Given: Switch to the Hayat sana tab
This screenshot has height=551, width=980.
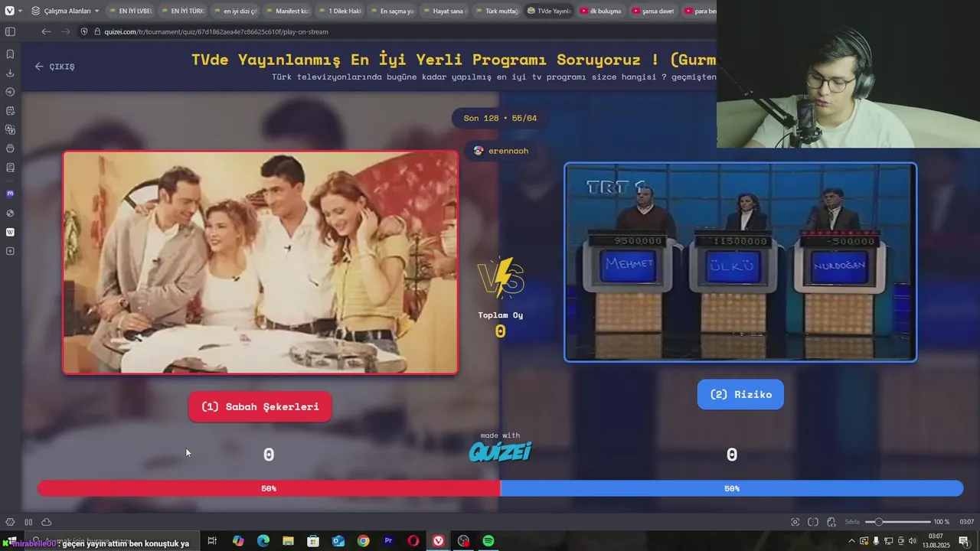Looking at the screenshot, I should point(443,11).
